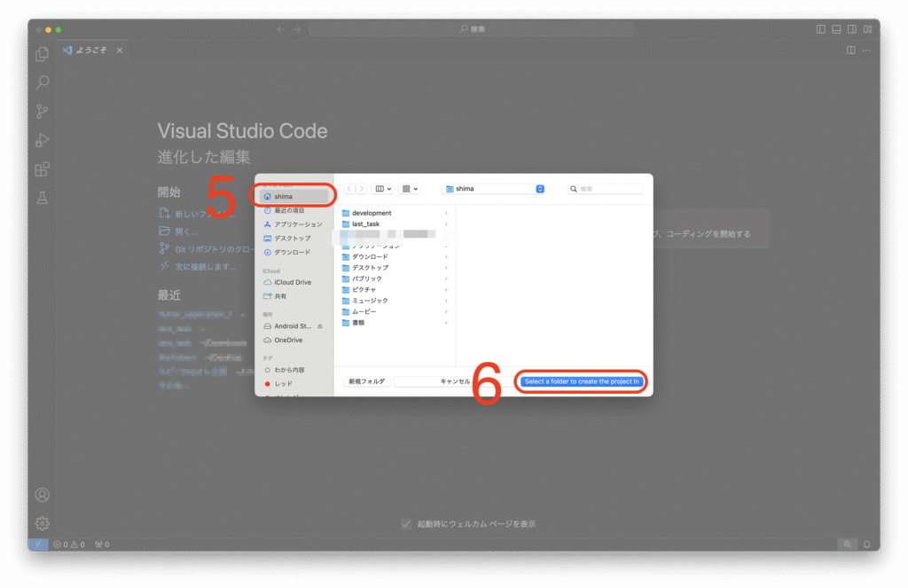Click the 次に接続します... link
Image resolution: width=908 pixels, height=588 pixels.
click(x=198, y=266)
